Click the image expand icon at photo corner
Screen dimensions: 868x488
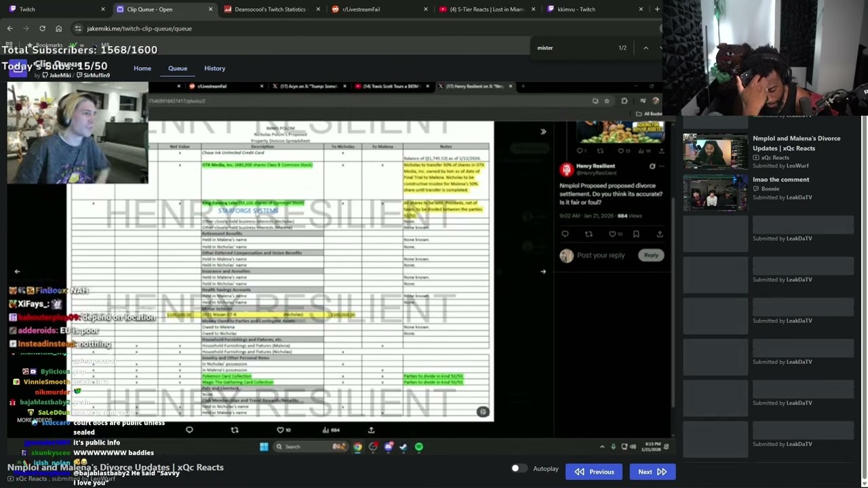click(x=483, y=411)
